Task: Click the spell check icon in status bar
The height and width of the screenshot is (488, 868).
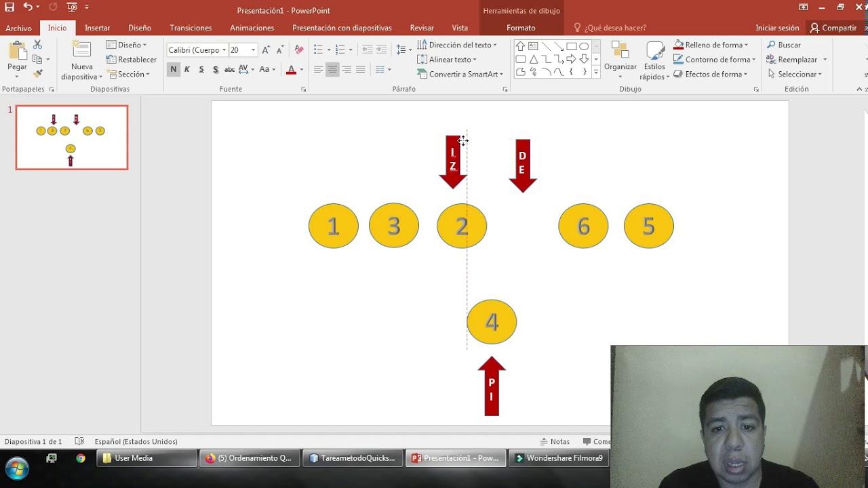Action: [x=79, y=441]
